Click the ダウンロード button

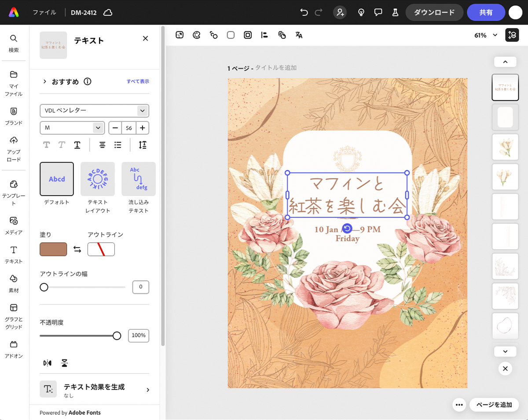(x=434, y=12)
